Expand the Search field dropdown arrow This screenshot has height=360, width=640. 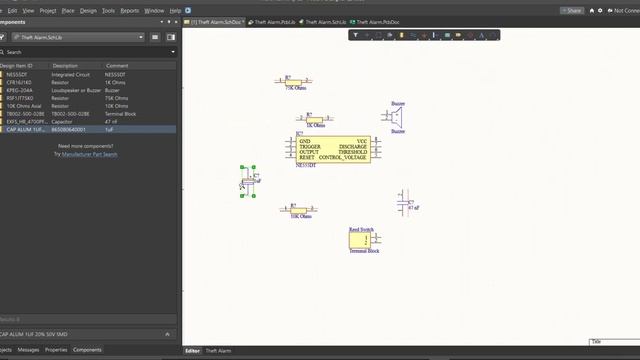point(173,52)
